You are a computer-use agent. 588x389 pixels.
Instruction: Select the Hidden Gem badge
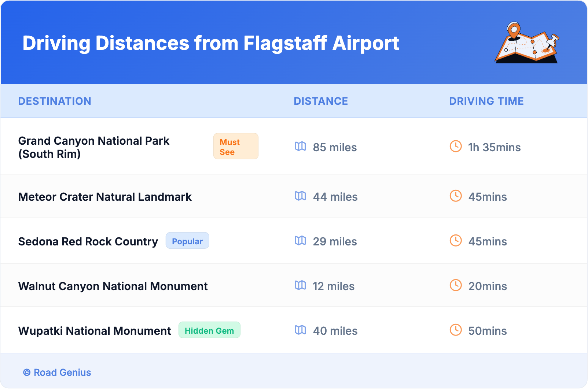pos(209,330)
